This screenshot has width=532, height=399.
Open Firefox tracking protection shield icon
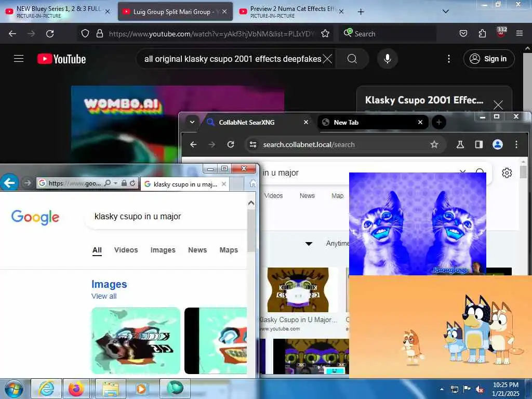85,33
